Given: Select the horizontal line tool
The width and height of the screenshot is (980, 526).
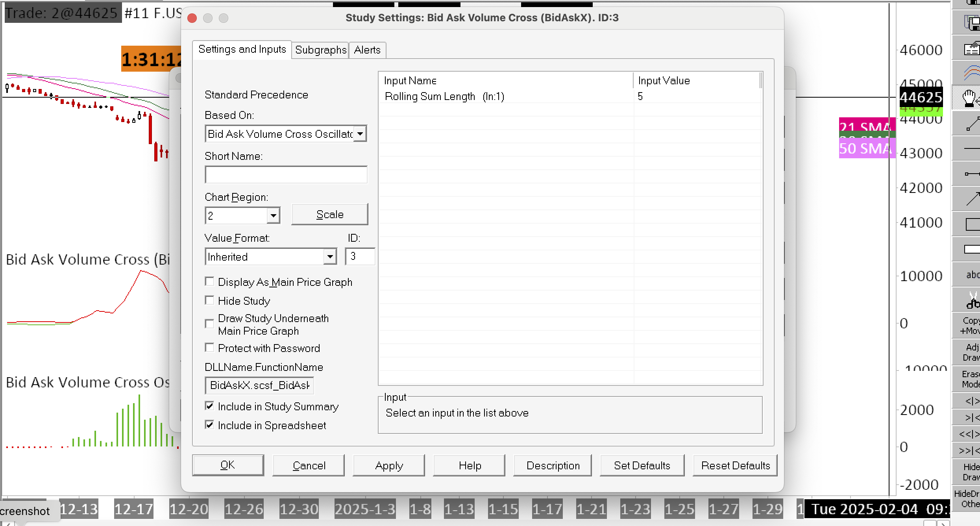Looking at the screenshot, I should pyautogui.click(x=971, y=148).
